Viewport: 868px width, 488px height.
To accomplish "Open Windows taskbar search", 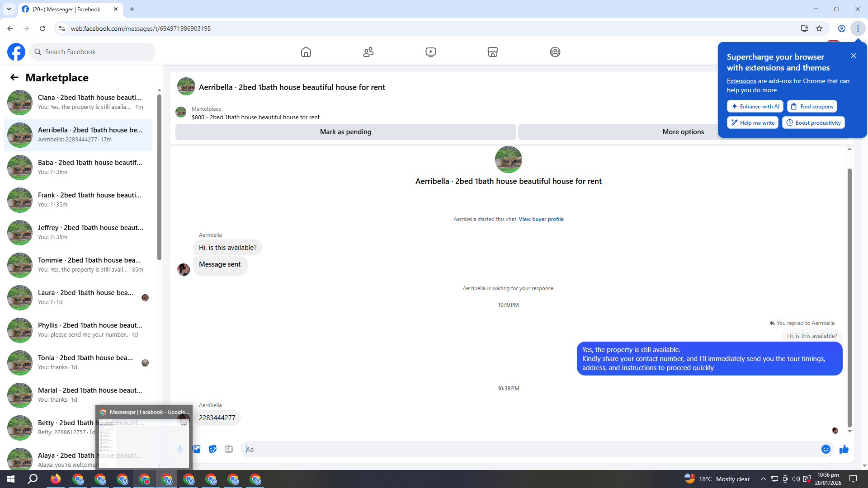I will [33, 479].
